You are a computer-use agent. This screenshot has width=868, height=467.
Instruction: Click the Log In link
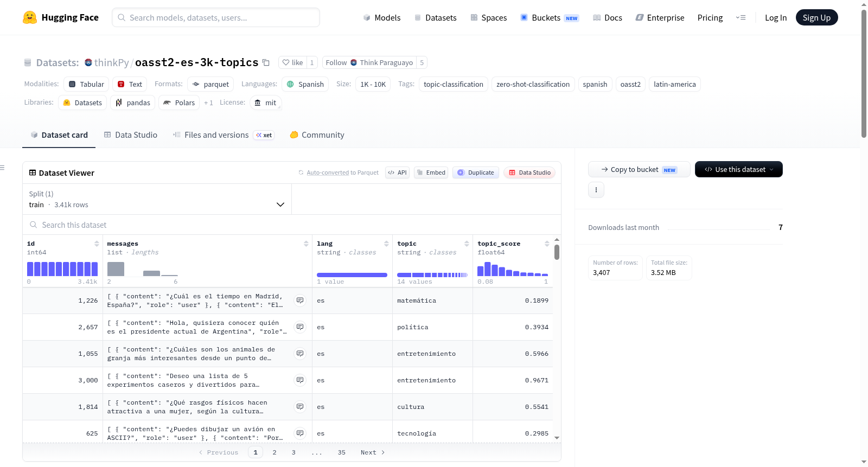(x=776, y=18)
